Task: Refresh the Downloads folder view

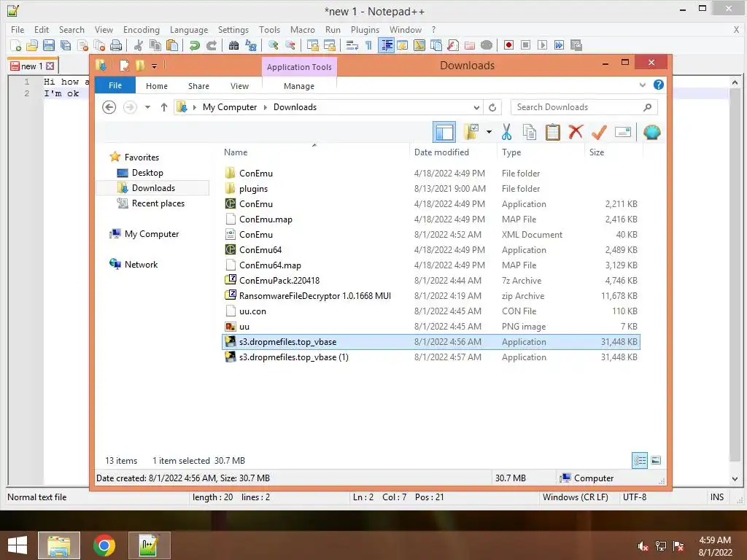Action: click(x=492, y=108)
